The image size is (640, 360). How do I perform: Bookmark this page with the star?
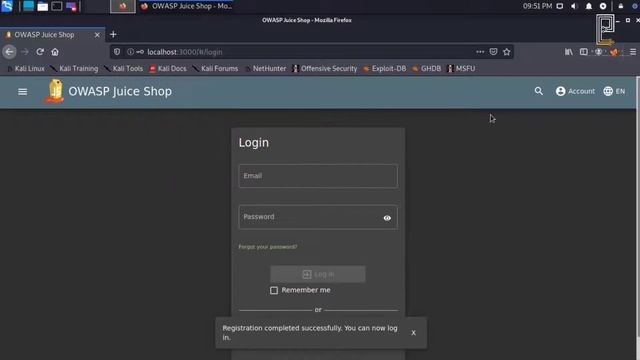(507, 52)
